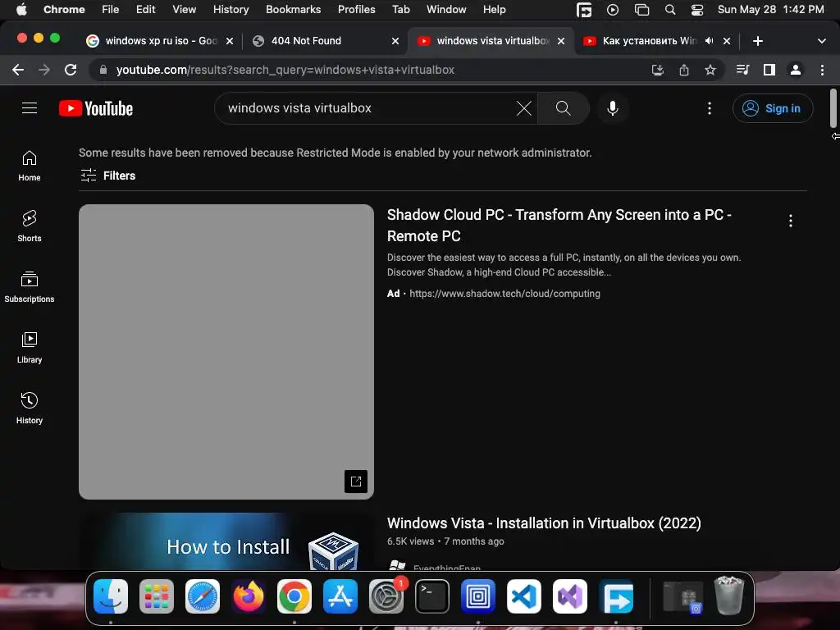Go back to the previous page
Image resolution: width=840 pixels, height=630 pixels.
(x=18, y=70)
